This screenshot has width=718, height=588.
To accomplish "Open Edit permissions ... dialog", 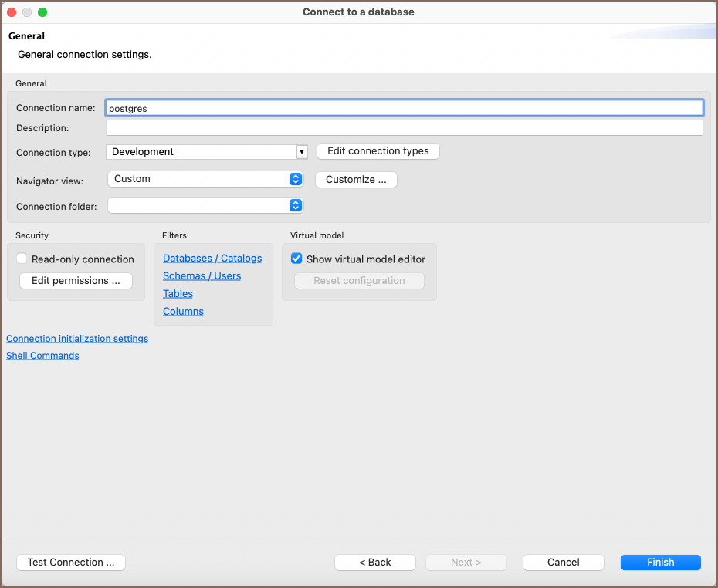I will pos(76,281).
